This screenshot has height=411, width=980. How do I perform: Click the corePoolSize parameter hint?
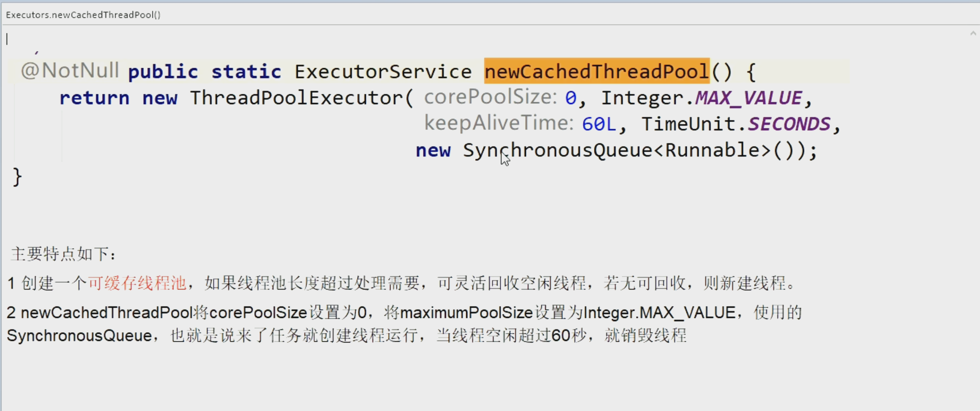point(490,97)
